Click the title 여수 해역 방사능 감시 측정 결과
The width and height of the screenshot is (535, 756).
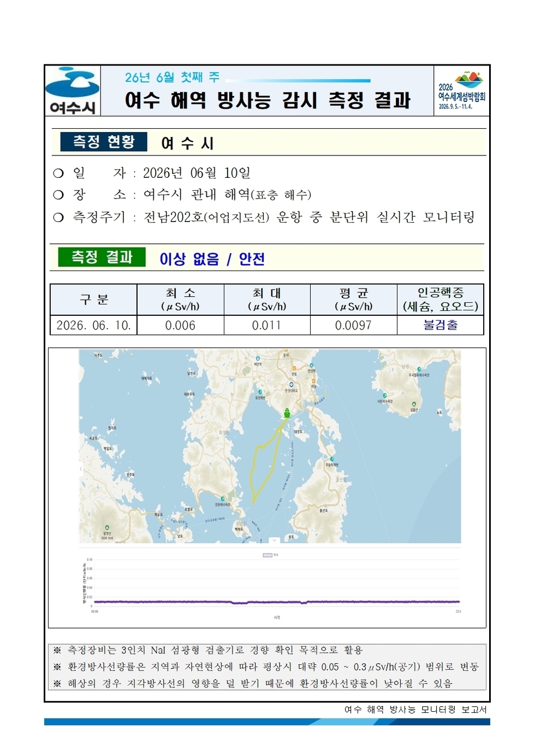(267, 100)
